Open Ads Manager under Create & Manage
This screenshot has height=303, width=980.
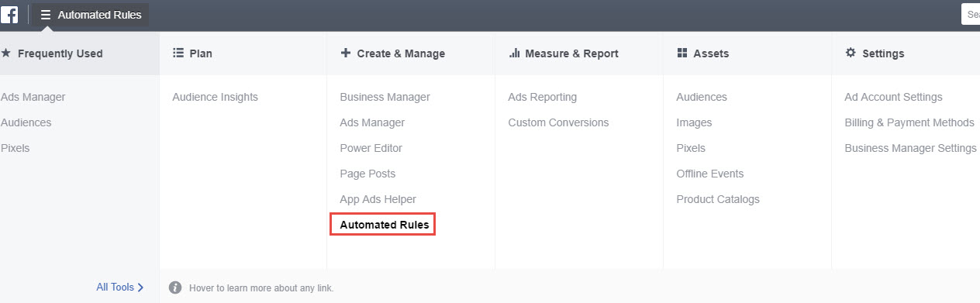[x=372, y=122]
